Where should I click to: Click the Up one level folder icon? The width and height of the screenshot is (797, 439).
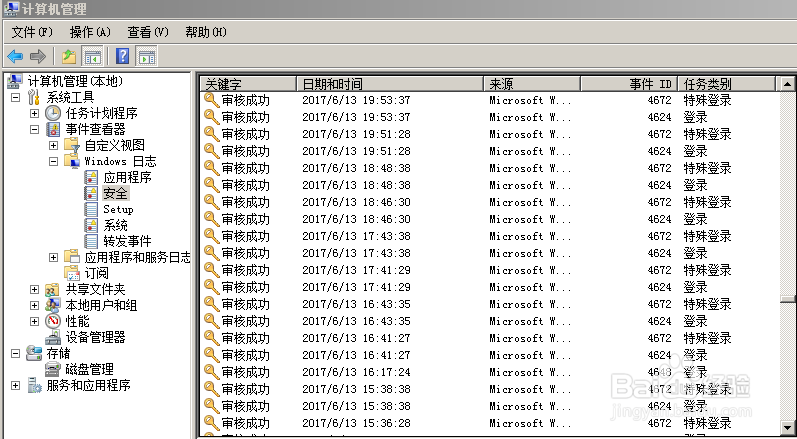69,56
